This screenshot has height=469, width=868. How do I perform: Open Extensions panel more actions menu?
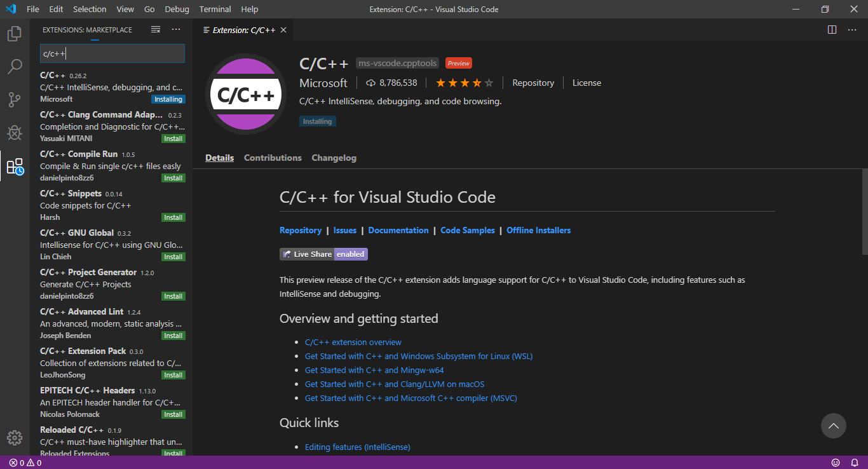click(176, 30)
